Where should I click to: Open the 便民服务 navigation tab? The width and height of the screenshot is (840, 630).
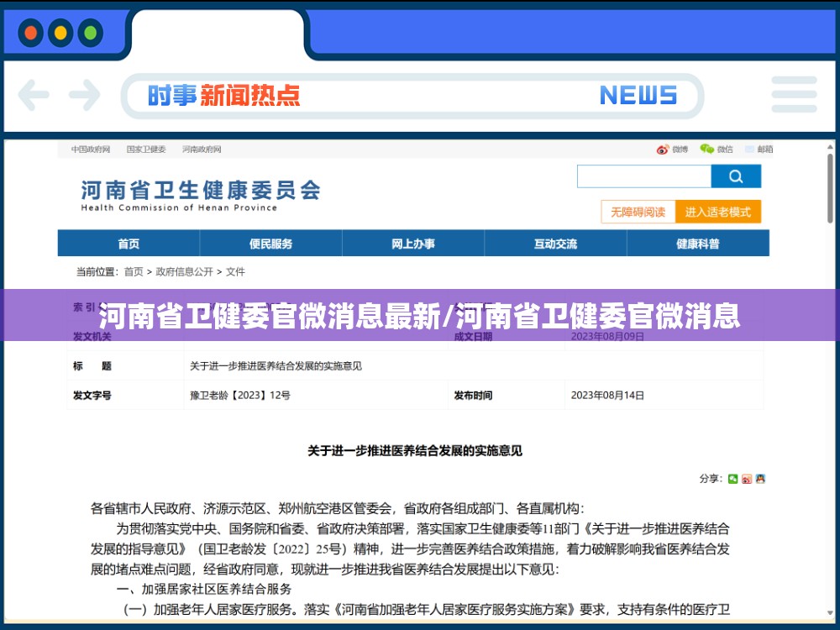point(270,244)
